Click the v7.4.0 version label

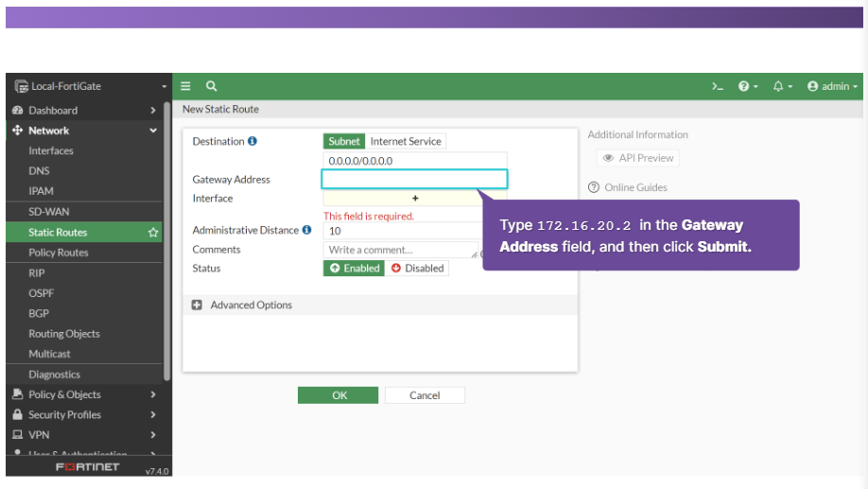[157, 471]
